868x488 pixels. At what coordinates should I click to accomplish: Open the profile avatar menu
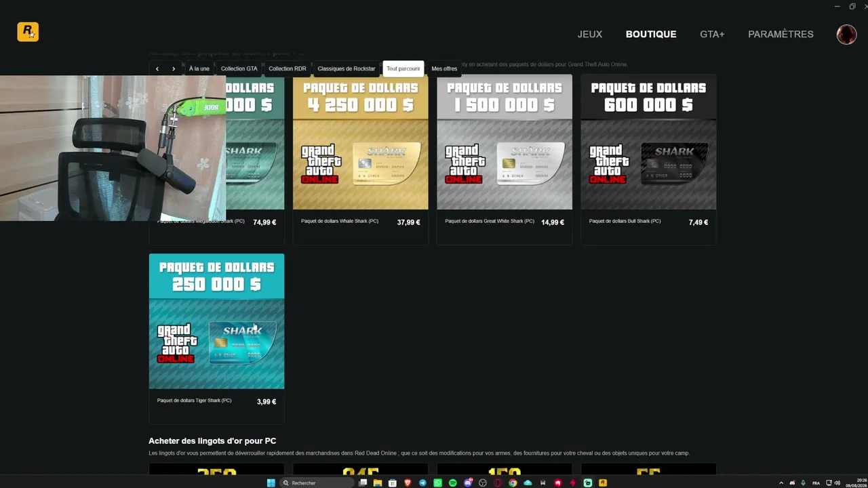click(846, 35)
